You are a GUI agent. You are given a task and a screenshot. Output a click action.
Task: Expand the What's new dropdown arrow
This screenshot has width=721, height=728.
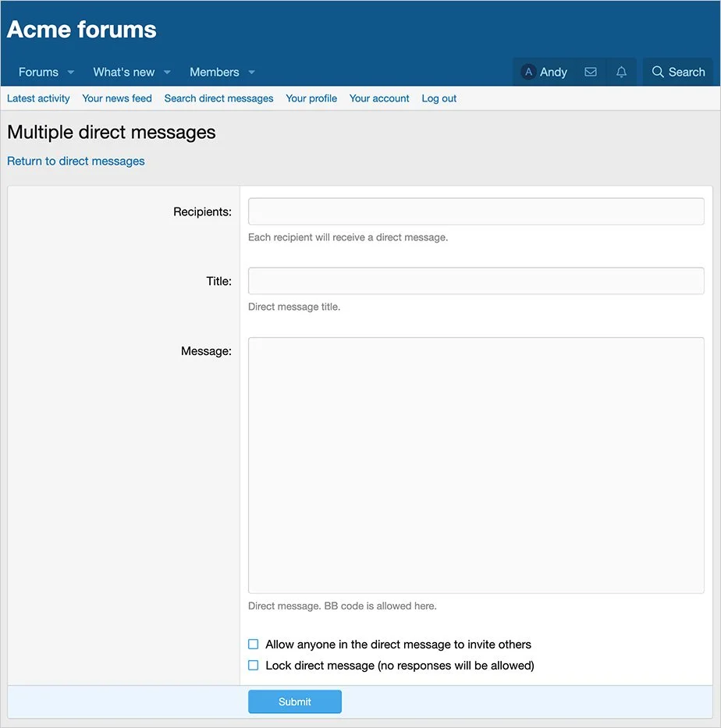click(x=167, y=73)
